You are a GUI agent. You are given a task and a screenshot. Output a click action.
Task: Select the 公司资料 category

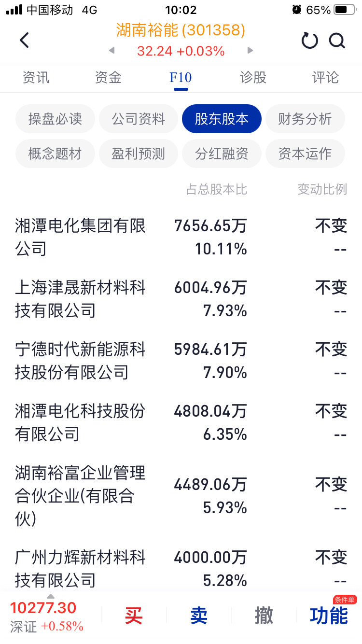[139, 119]
